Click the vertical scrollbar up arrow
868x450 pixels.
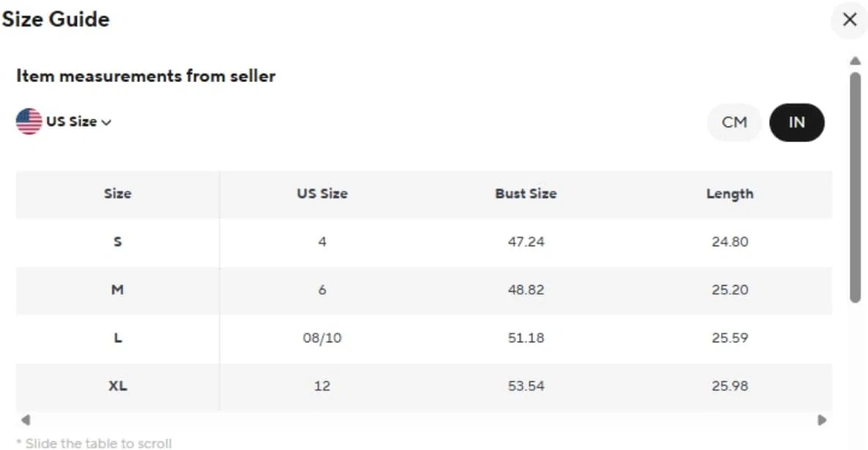coord(856,61)
